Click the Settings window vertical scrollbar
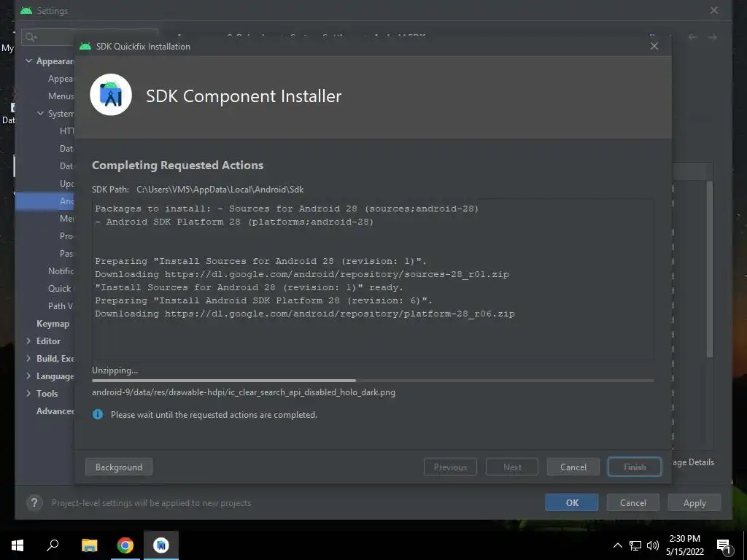747x560 pixels. tap(709, 269)
